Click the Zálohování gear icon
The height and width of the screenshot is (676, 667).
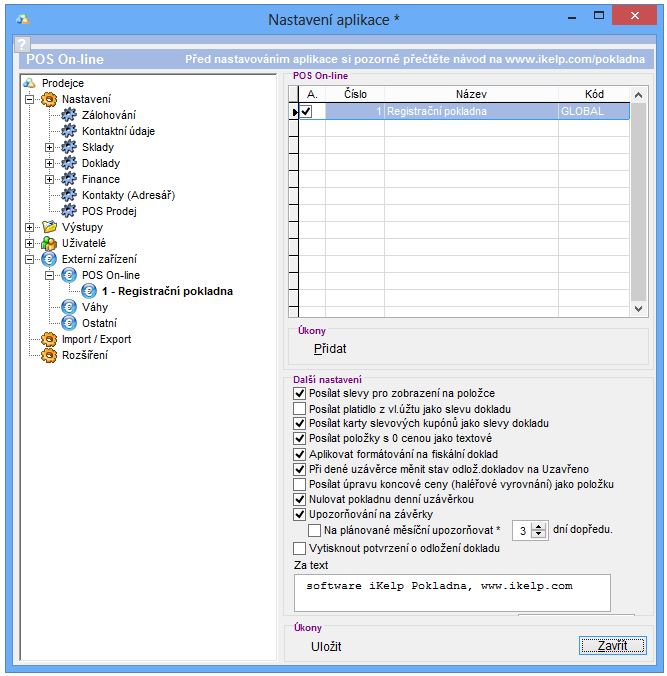click(x=68, y=115)
